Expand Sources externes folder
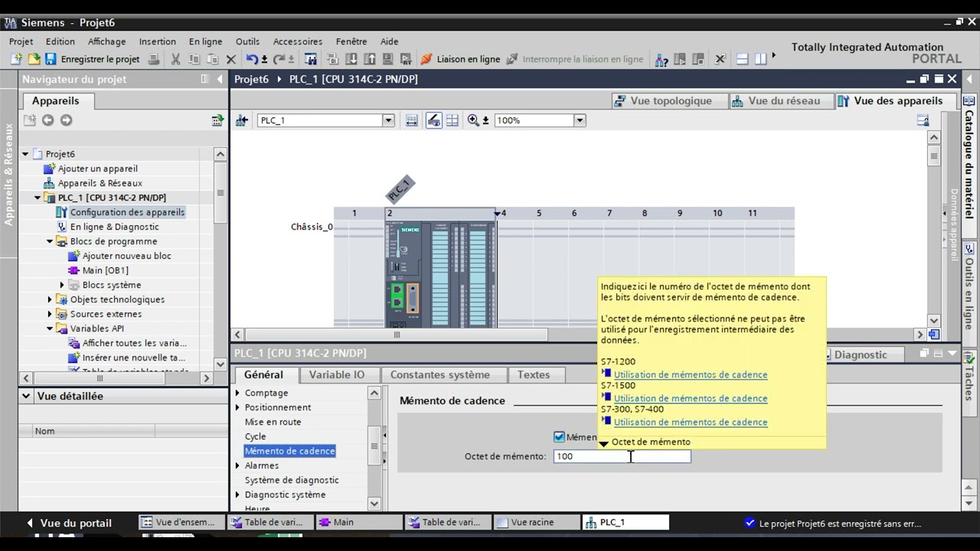The height and width of the screenshot is (551, 980). tap(50, 314)
